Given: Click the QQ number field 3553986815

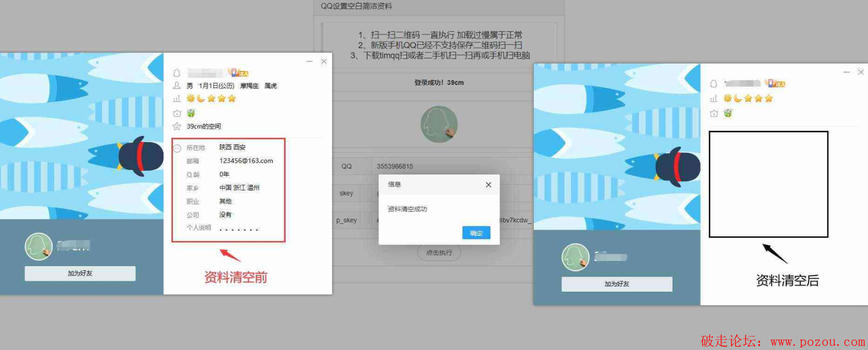Looking at the screenshot, I should coord(395,167).
